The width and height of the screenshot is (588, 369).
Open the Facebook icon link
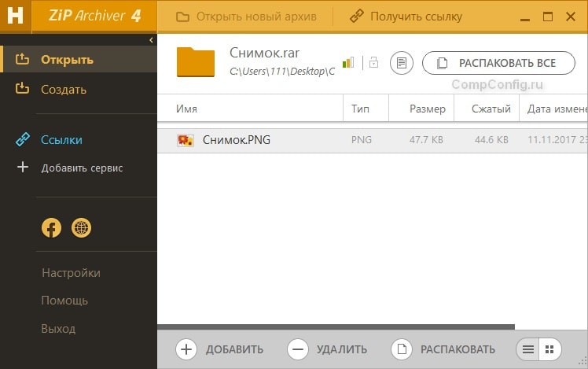(x=51, y=228)
